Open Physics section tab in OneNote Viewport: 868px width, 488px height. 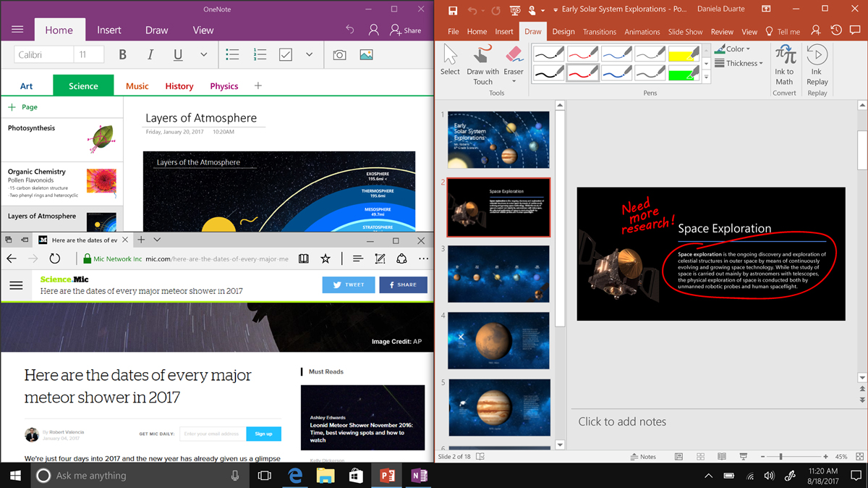coord(224,86)
